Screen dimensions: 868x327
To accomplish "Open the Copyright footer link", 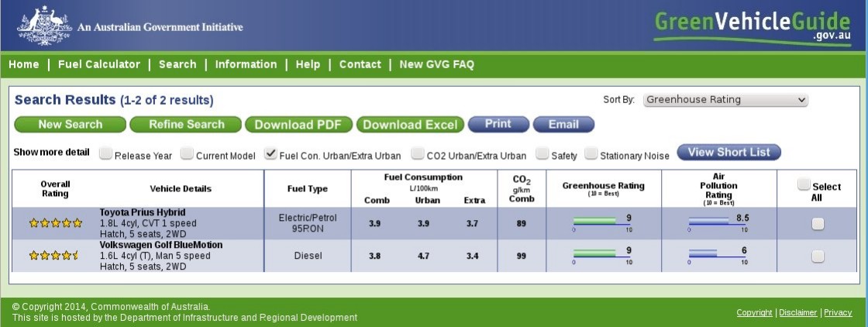I will 754,312.
